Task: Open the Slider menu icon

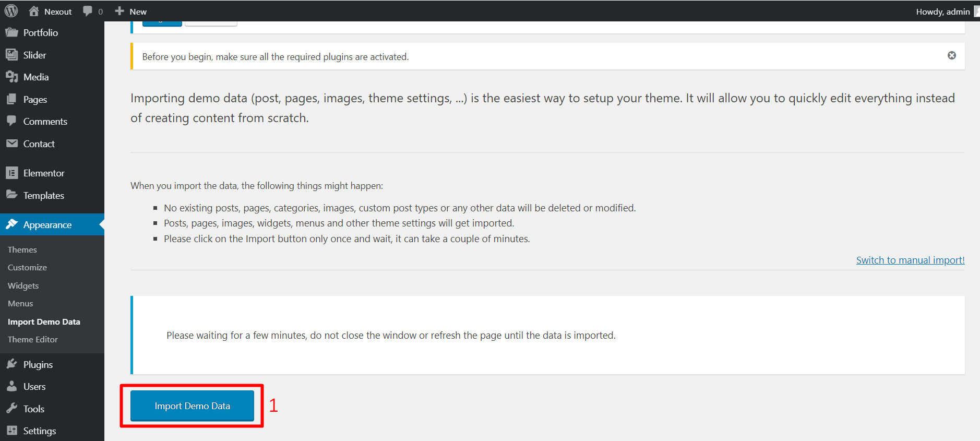Action: pos(11,55)
